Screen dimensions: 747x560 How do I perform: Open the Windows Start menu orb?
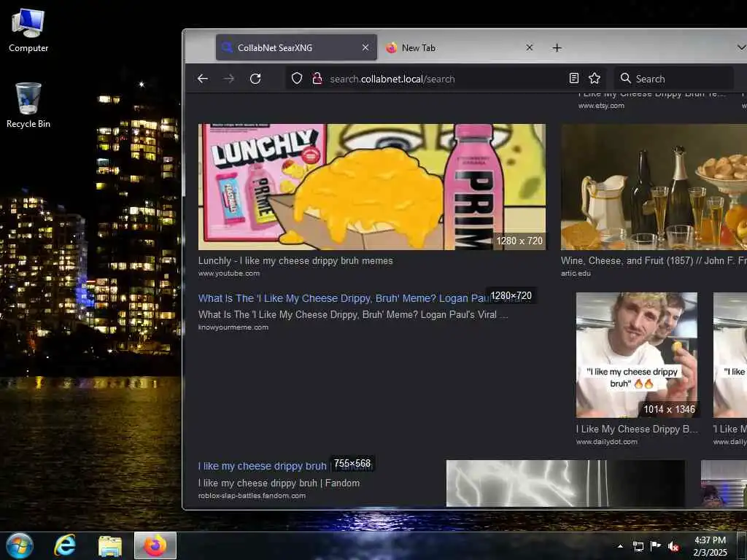20,545
